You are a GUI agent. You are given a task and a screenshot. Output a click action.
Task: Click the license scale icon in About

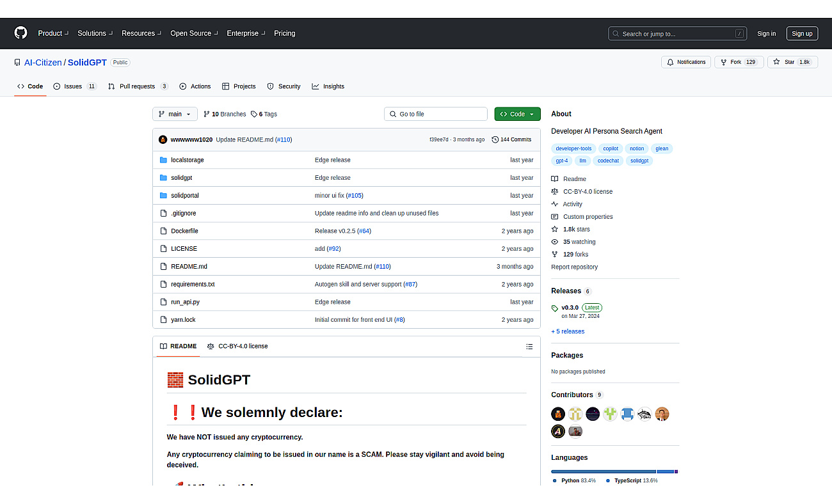point(555,191)
